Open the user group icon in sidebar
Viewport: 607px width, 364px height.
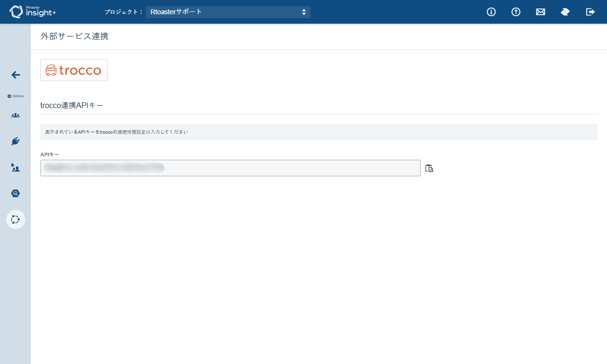pos(16,115)
